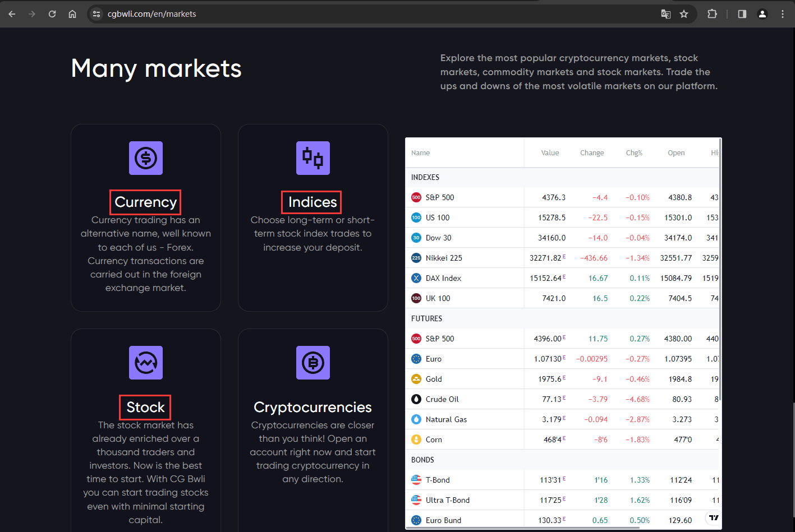
Task: Open the Euro Bund row name
Action: tap(443, 520)
